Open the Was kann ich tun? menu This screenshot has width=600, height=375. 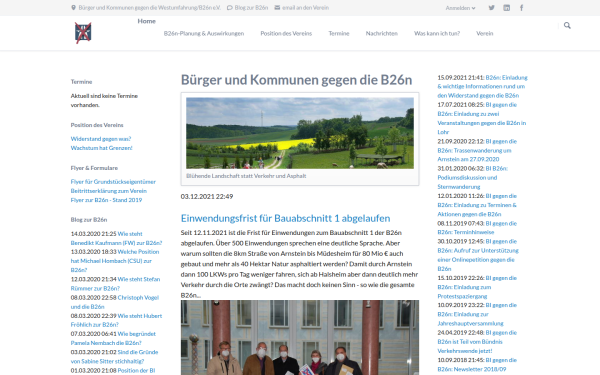(x=437, y=33)
